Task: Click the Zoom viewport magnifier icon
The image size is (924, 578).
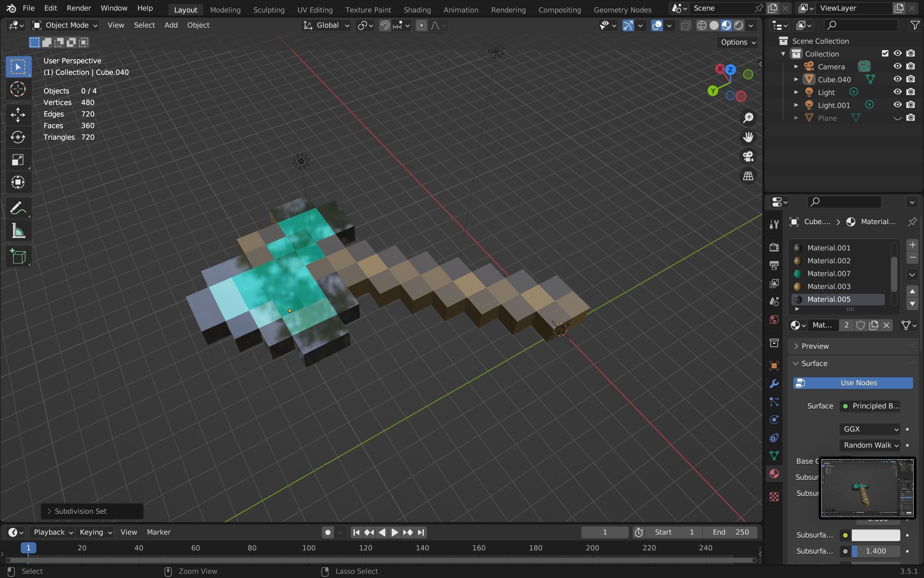Action: click(x=748, y=118)
